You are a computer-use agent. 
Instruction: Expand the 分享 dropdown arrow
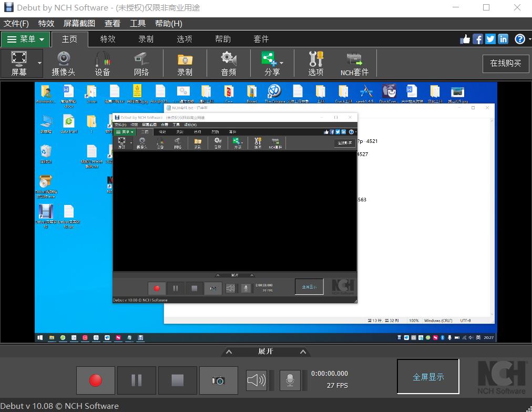coord(282,63)
